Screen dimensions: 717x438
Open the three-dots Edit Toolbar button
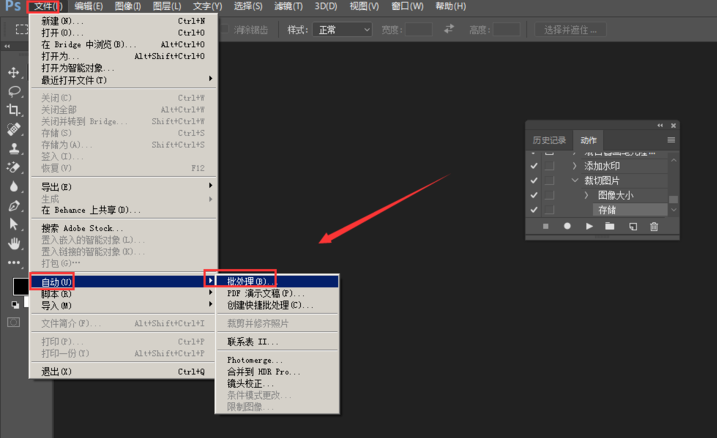14,262
